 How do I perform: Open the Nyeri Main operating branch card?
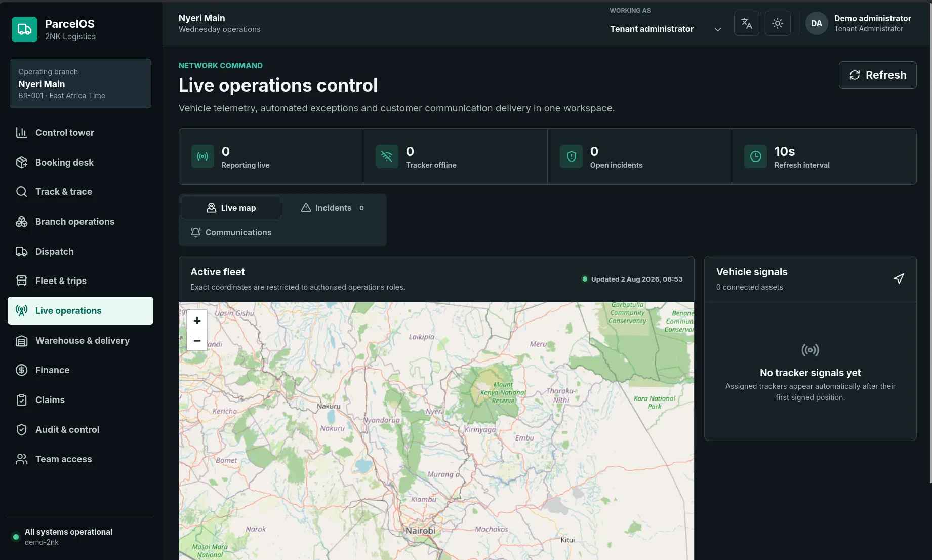click(80, 84)
